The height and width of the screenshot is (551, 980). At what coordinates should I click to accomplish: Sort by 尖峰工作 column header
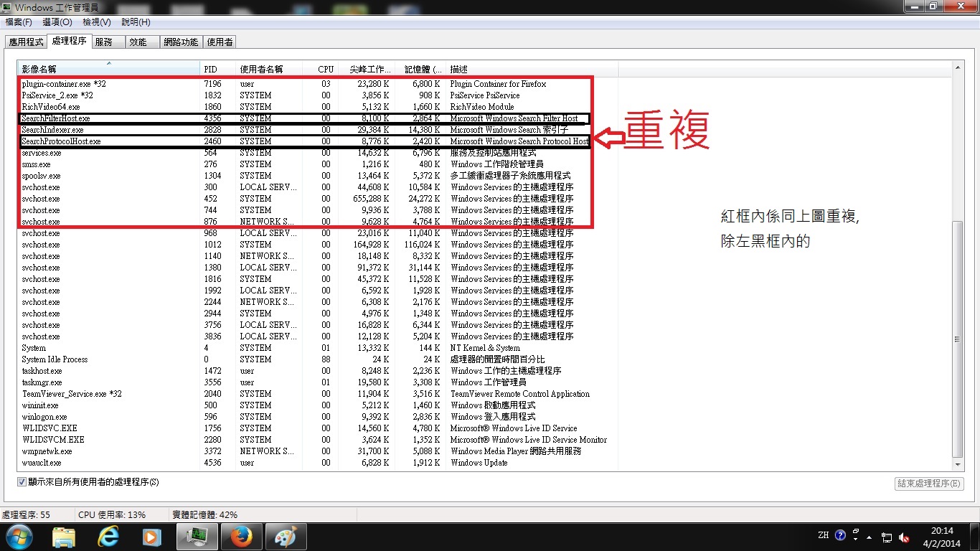point(366,70)
